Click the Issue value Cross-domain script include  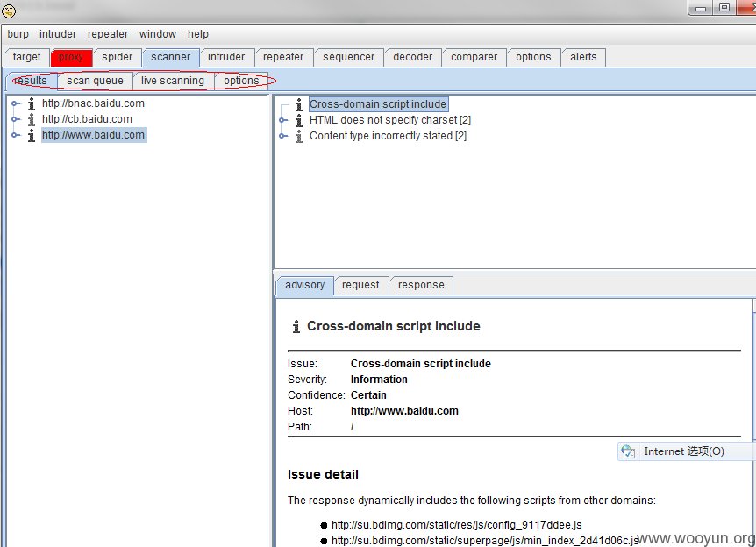(420, 364)
